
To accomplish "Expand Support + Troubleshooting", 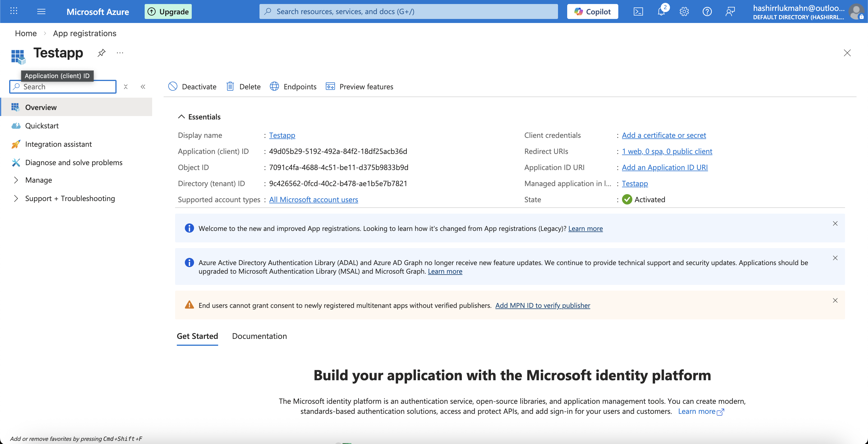I will pyautogui.click(x=70, y=198).
